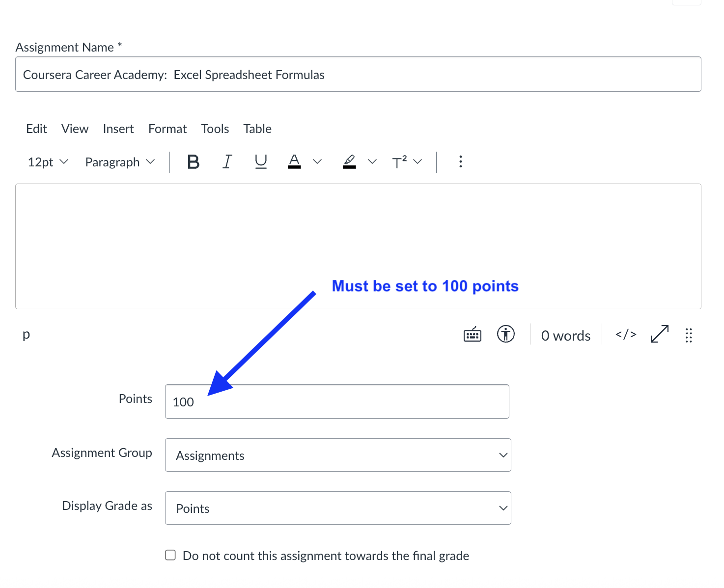Screen dimensions: 724x588
Task: Click into the Points input field
Action: tap(337, 401)
